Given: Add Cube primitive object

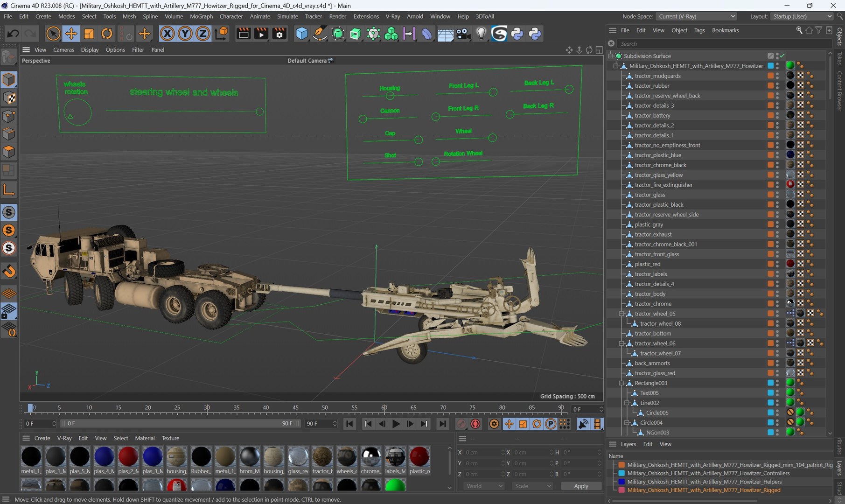Looking at the screenshot, I should [x=302, y=34].
